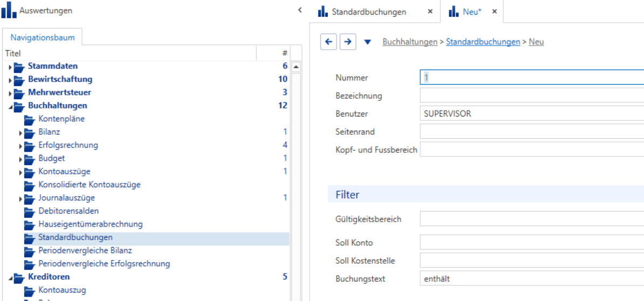Close the Neu* tab
The width and height of the screenshot is (644, 301).
coord(495,11)
